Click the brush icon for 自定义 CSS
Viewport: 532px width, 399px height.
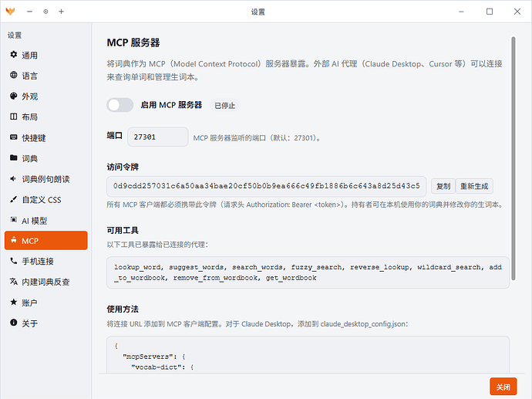[14, 199]
